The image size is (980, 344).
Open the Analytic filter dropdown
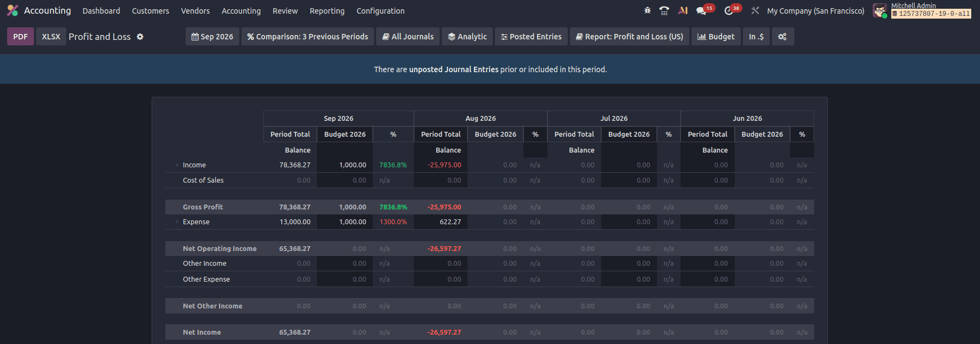[467, 37]
